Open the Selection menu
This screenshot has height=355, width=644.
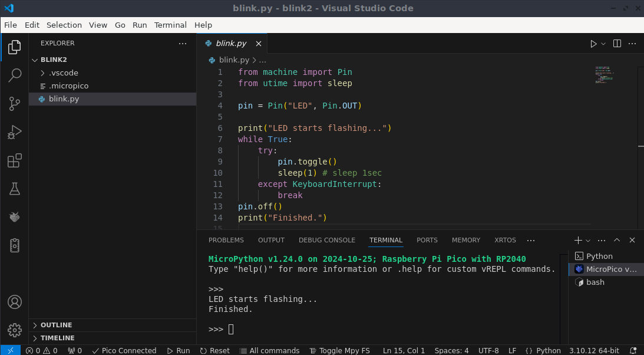click(64, 25)
